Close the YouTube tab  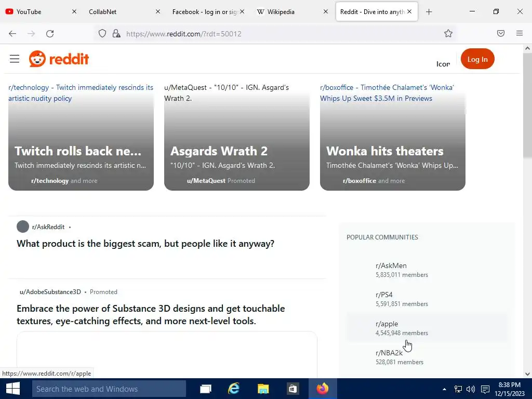tap(74, 11)
